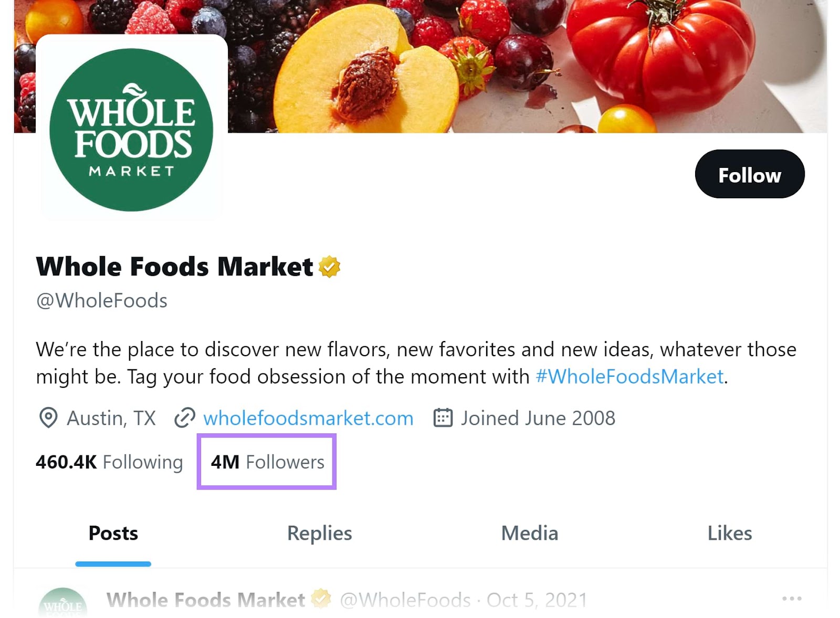Open the 460.4K Following list
Screen dimensions: 840x618
[x=108, y=462]
